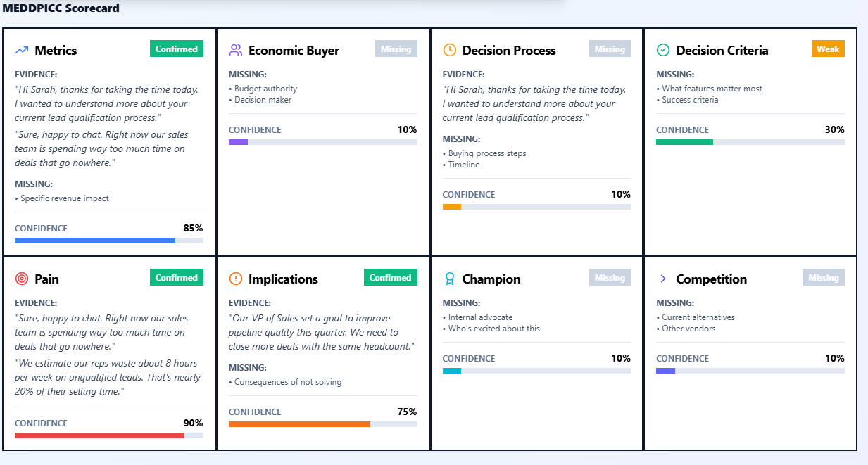868x465 pixels.
Task: Select the Pain target icon
Action: tap(21, 278)
